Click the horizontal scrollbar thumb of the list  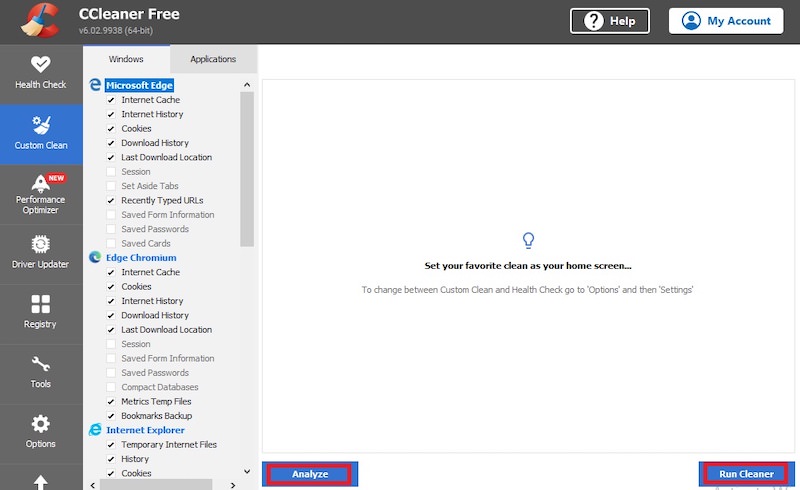point(156,485)
